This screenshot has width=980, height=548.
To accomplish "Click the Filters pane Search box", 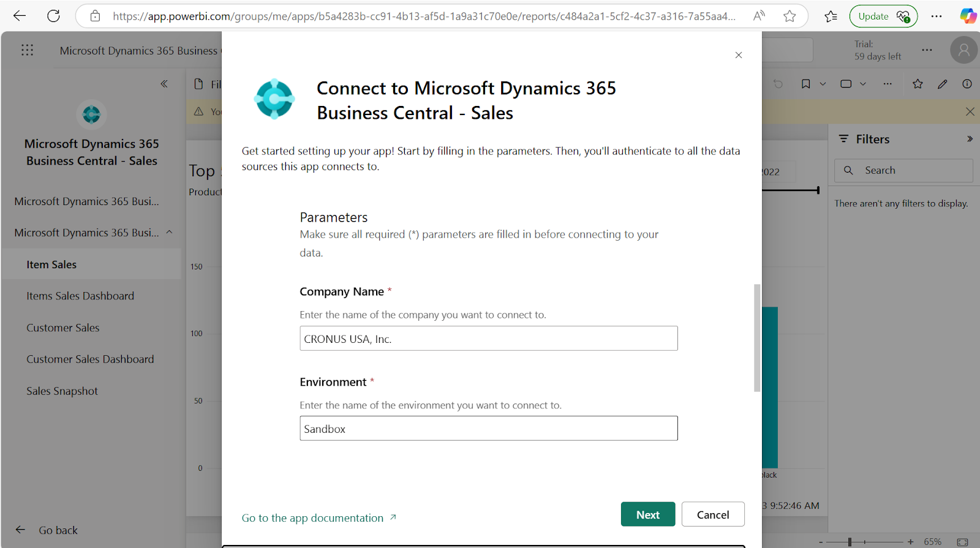I will 903,170.
